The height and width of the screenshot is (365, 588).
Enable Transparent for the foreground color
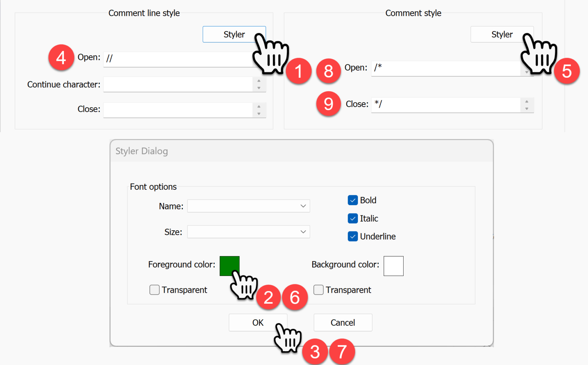[154, 290]
